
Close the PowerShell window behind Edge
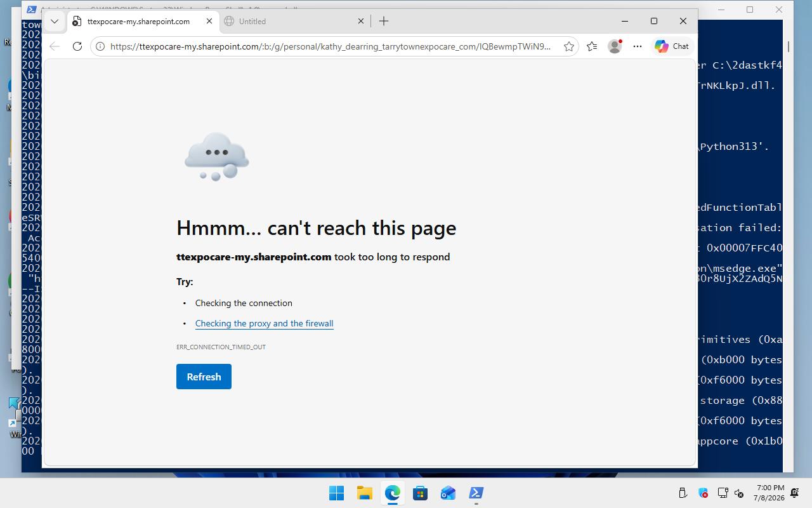click(779, 10)
